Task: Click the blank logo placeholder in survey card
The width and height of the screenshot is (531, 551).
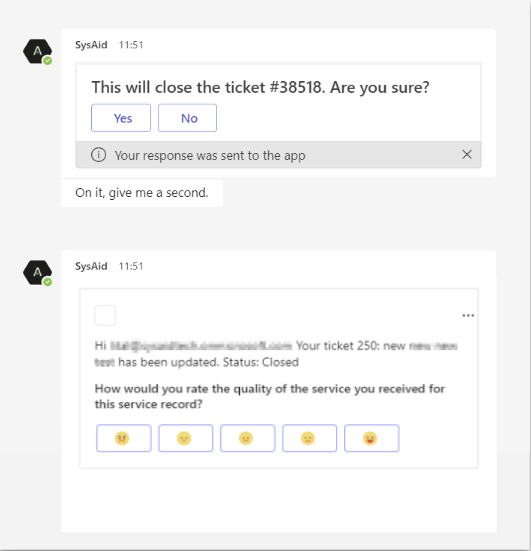Action: (105, 315)
